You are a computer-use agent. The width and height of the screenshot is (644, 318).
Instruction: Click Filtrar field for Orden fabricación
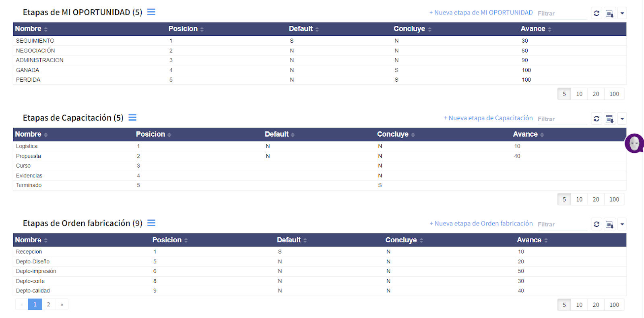(x=561, y=224)
